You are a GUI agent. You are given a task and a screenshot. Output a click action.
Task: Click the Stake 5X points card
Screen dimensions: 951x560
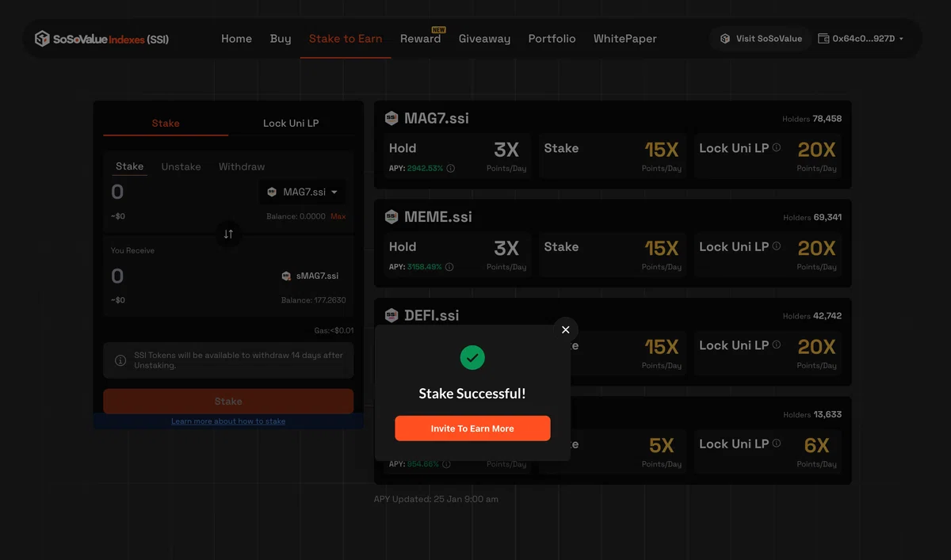(629, 452)
